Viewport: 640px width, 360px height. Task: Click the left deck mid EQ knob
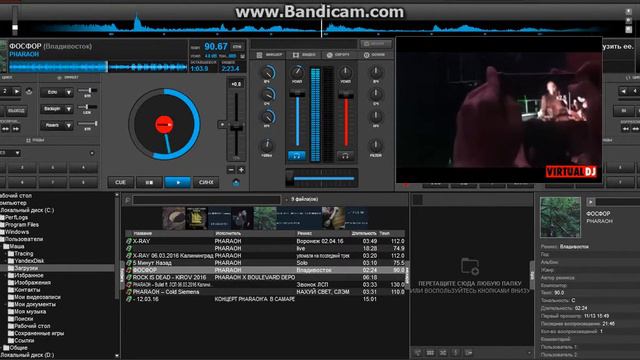click(x=267, y=95)
